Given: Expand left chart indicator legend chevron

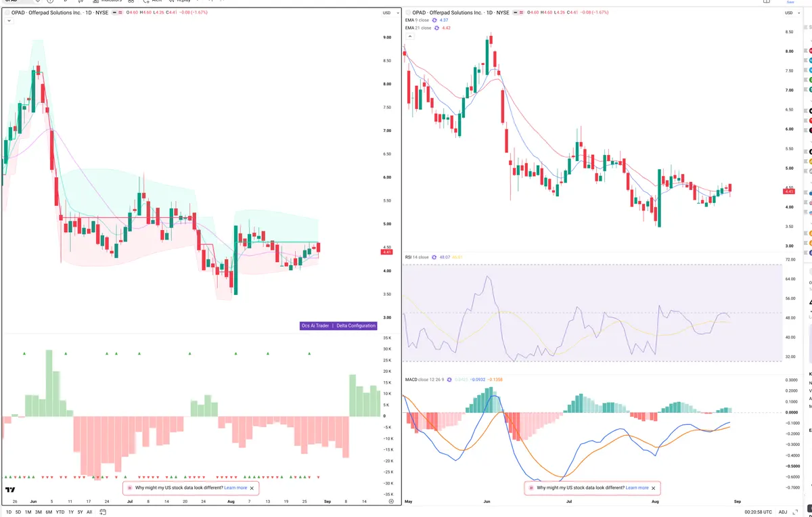Looking at the screenshot, I should pyautogui.click(x=9, y=21).
